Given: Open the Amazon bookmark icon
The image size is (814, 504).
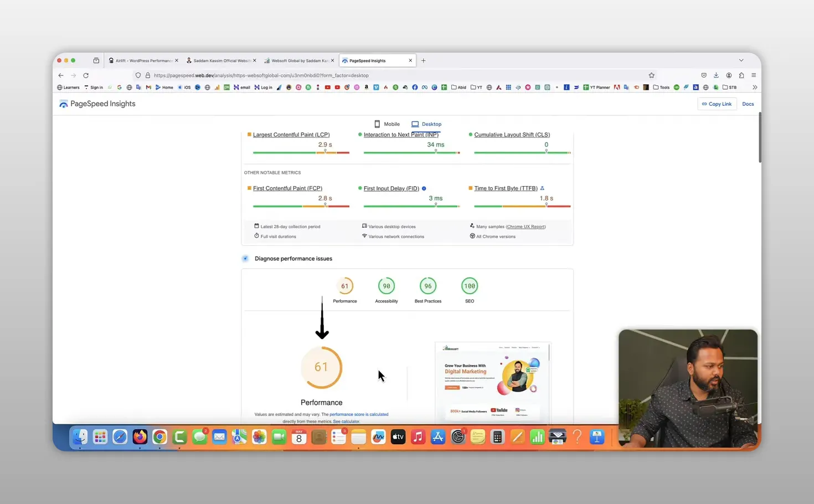Looking at the screenshot, I should (366, 88).
